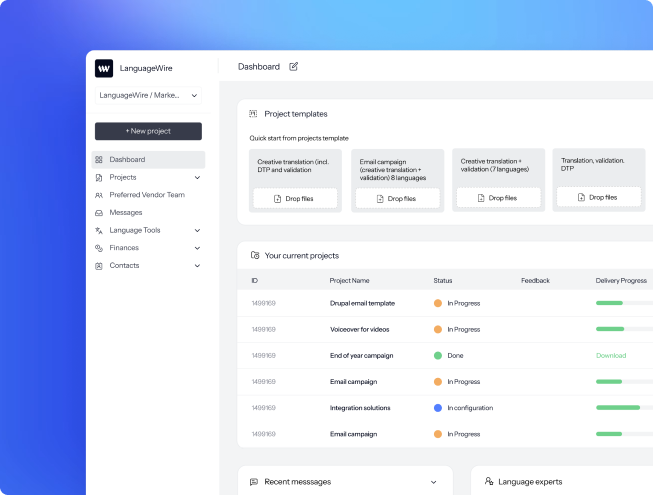Expand the Language Tools chevron
This screenshot has width=653, height=495.
(x=197, y=230)
